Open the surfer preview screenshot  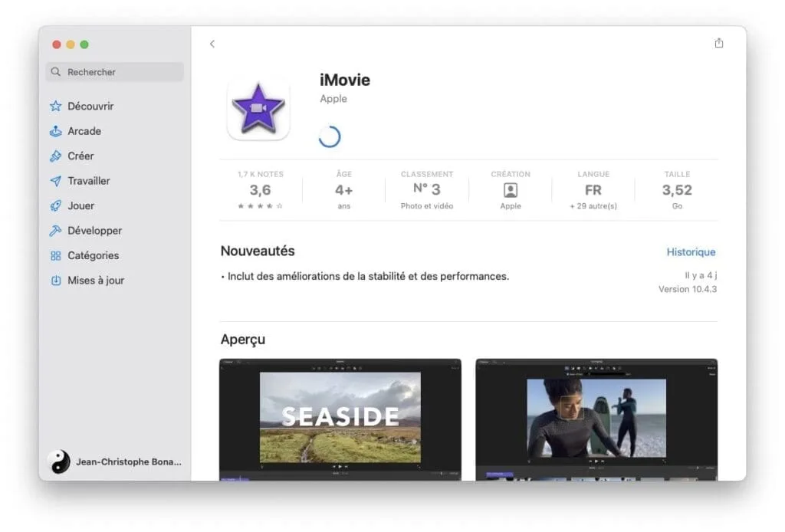[596, 419]
